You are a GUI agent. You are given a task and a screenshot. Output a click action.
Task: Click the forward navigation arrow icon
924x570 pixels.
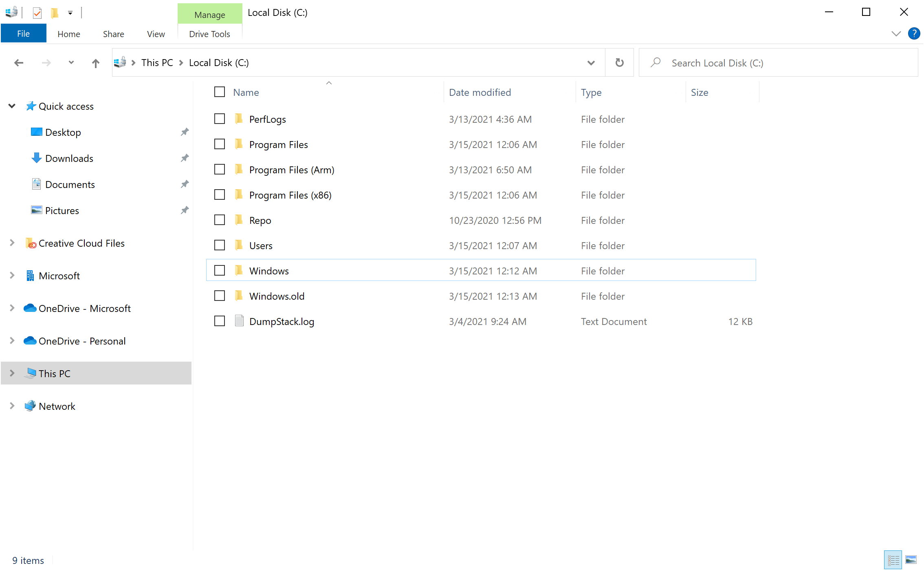[45, 63]
